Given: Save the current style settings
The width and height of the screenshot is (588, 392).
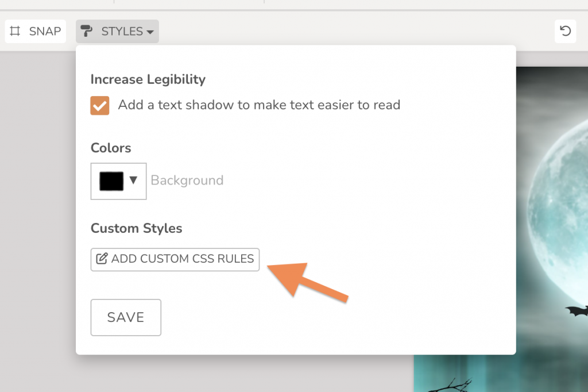Looking at the screenshot, I should coord(125,317).
